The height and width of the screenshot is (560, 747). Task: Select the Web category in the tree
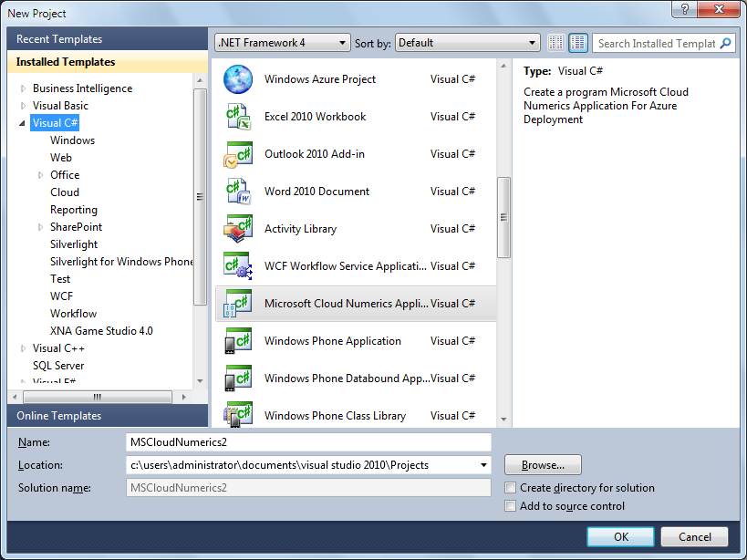(x=61, y=158)
